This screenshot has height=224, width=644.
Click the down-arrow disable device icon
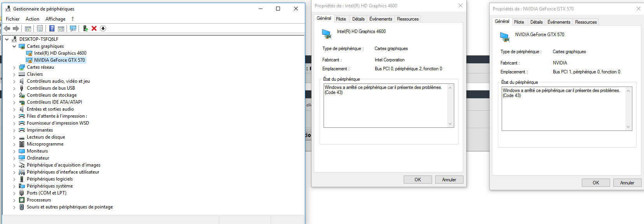[x=103, y=28]
